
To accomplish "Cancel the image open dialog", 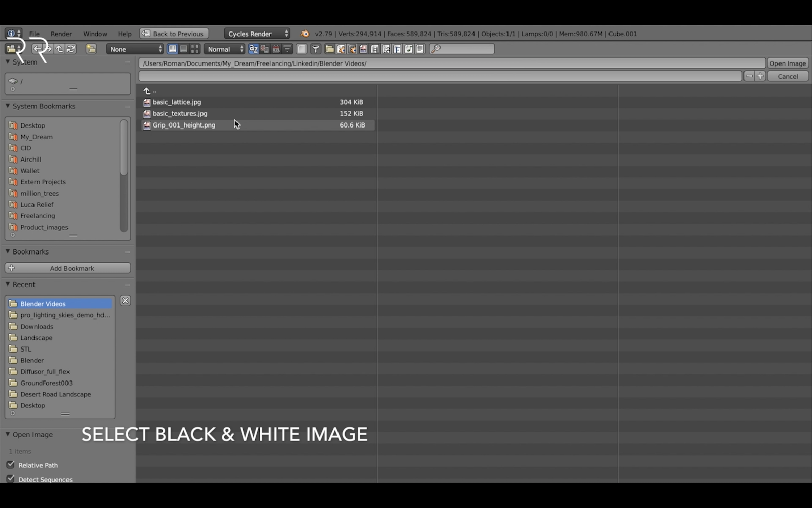I will pos(787,76).
